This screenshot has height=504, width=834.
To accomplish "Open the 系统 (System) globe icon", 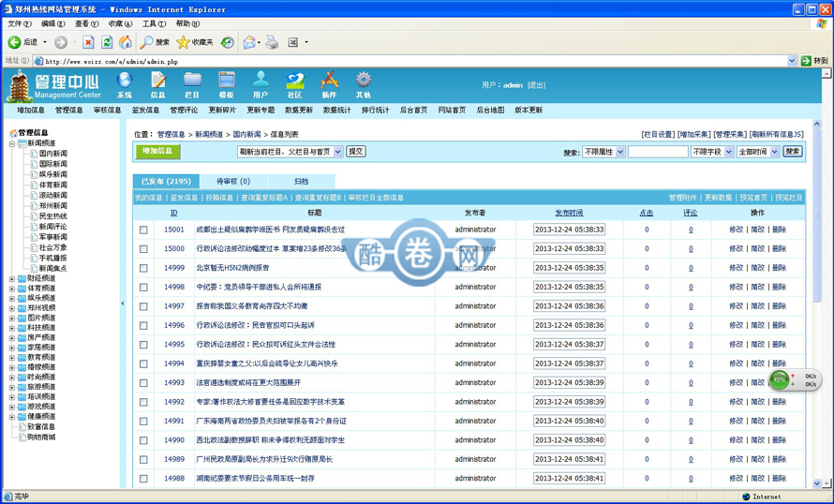I will 125,81.
